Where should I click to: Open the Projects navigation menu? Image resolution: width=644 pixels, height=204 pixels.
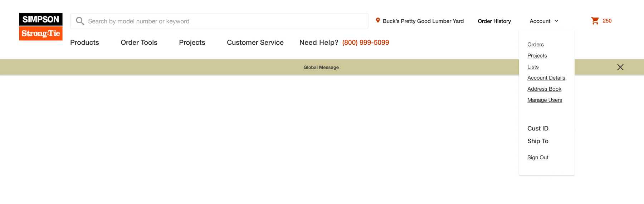tap(192, 43)
